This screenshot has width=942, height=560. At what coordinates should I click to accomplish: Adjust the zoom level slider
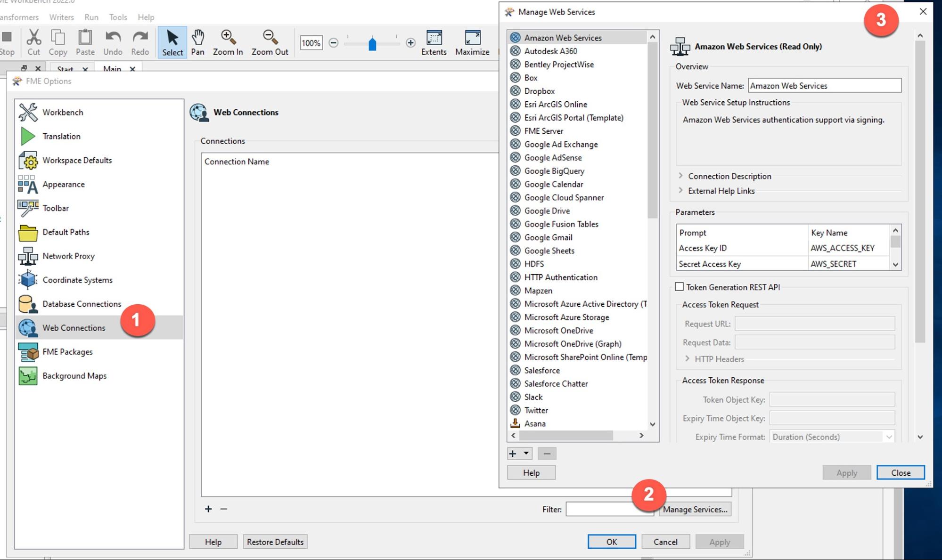coord(374,44)
